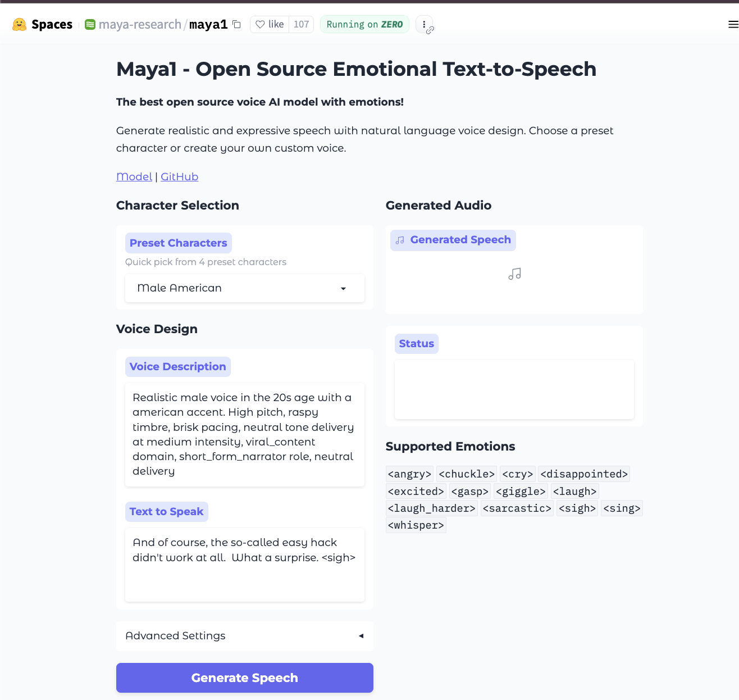
Task: Click the Advanced Settings disclosure triangle
Action: [x=361, y=636]
